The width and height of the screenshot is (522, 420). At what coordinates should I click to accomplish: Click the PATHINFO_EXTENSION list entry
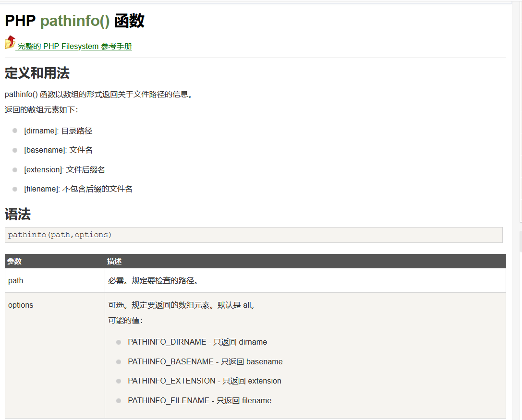(x=204, y=381)
